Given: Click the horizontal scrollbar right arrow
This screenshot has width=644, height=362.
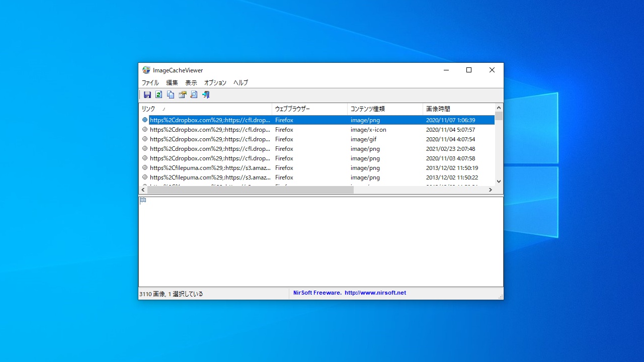Looking at the screenshot, I should 491,190.
